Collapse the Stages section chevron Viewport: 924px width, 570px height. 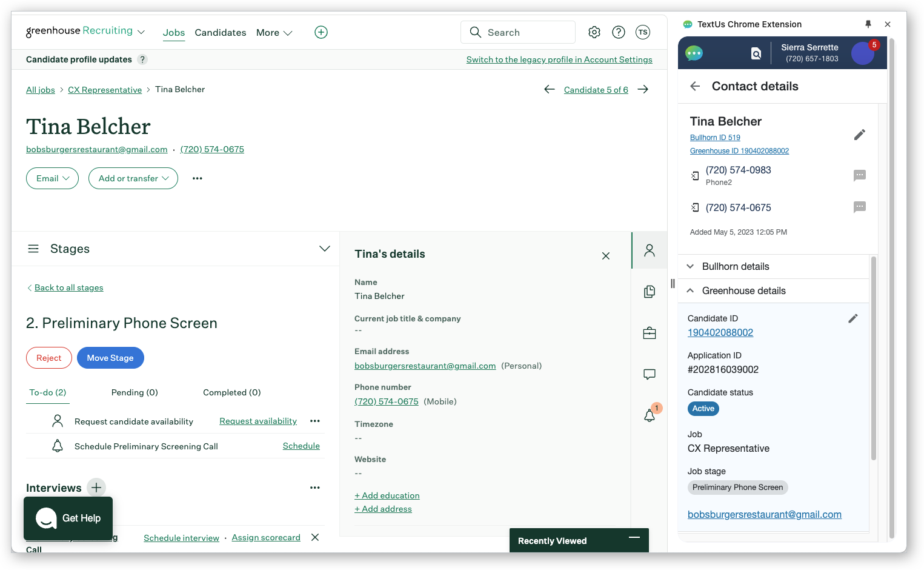(325, 249)
